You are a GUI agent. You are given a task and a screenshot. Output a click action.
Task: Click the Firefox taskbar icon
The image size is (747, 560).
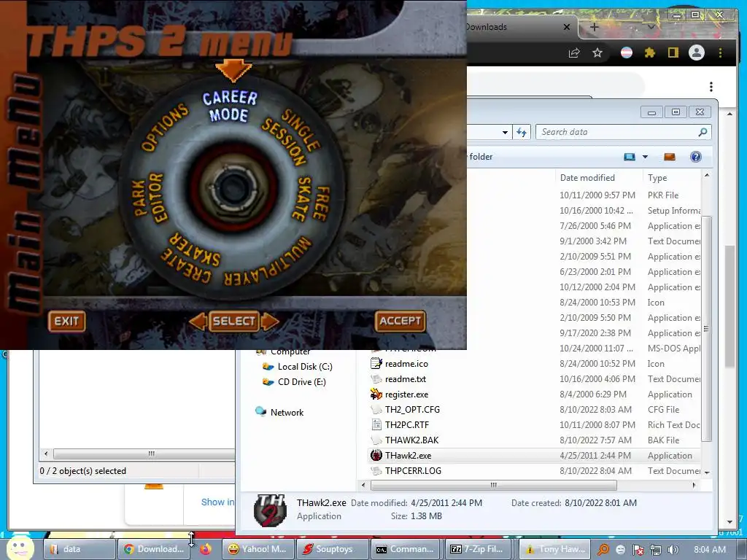[206, 549]
